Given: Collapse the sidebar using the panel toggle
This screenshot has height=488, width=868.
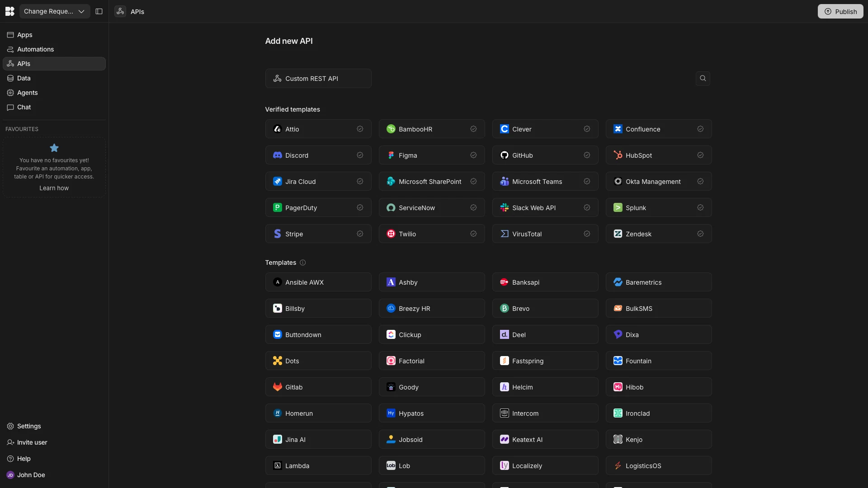Looking at the screenshot, I should [99, 11].
